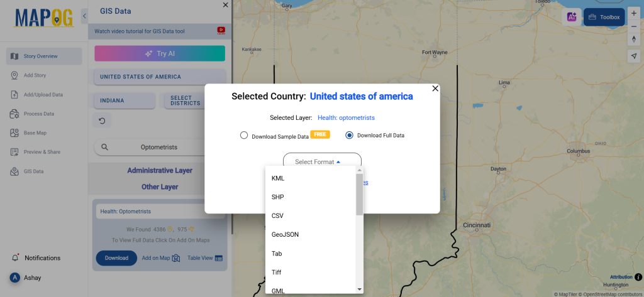Open the YouTube video tutorial icon
The height and width of the screenshot is (297, 644).
click(x=221, y=30)
